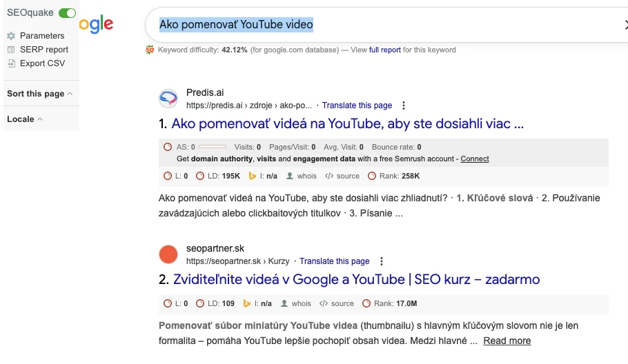
Task: Click the search box with YouTube query
Action: [380, 25]
